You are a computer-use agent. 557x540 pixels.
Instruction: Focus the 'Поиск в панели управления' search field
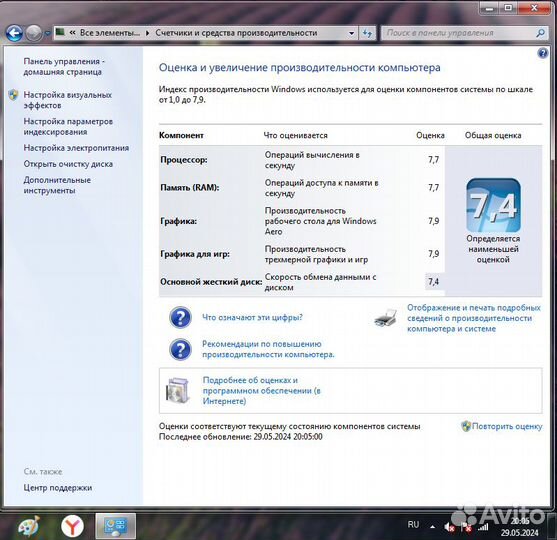pyautogui.click(x=458, y=33)
